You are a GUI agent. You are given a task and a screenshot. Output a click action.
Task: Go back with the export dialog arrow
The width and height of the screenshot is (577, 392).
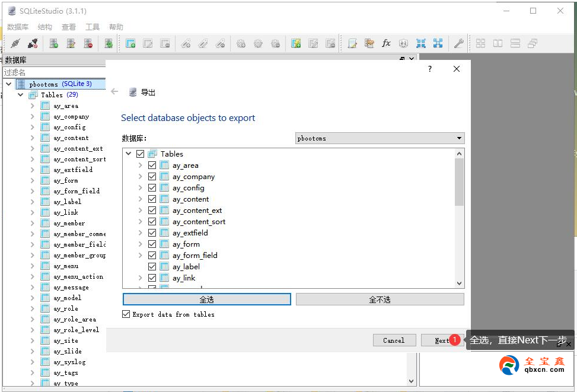(114, 92)
